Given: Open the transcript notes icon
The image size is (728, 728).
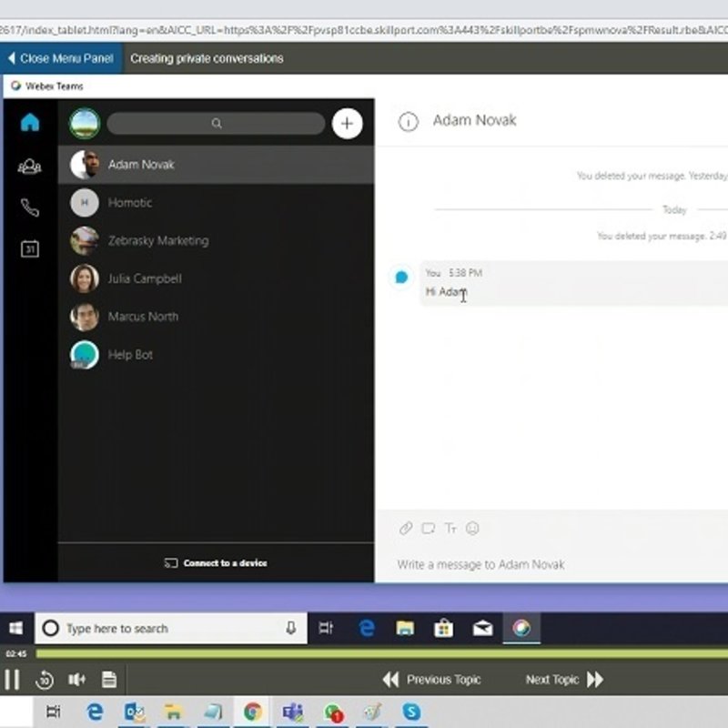Looking at the screenshot, I should pos(109,680).
